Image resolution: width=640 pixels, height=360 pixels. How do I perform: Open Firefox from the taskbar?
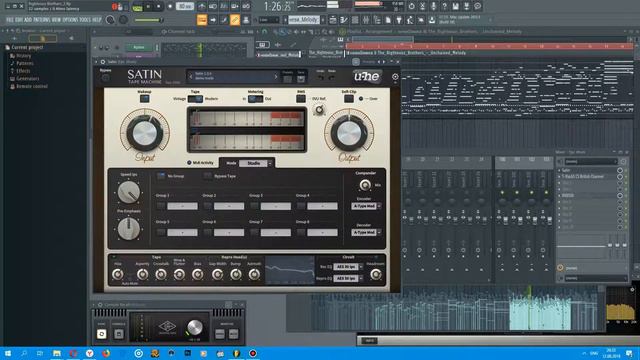(106, 353)
